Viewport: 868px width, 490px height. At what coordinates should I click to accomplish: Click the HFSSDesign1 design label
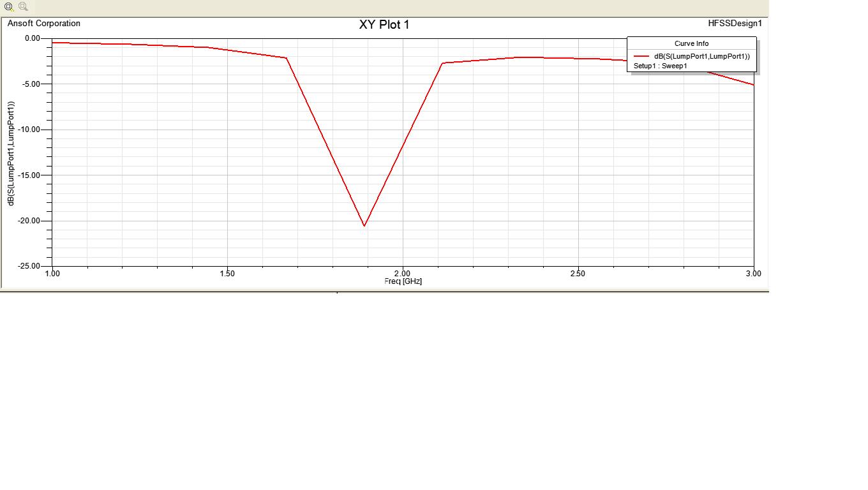(x=735, y=24)
